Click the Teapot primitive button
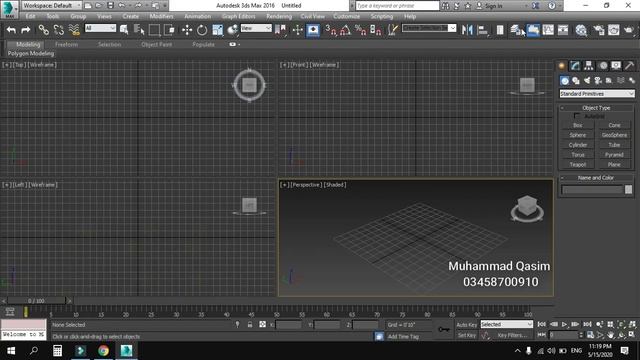The width and height of the screenshot is (640, 360). pyautogui.click(x=578, y=164)
